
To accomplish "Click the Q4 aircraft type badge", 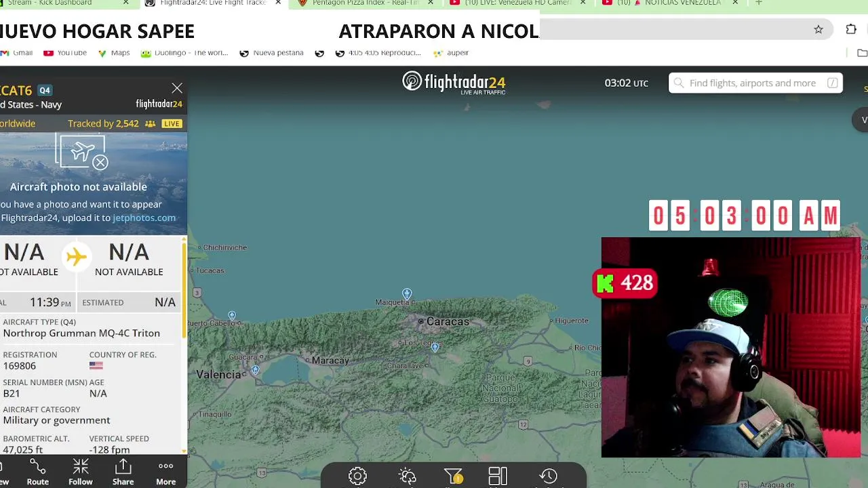I will [45, 90].
